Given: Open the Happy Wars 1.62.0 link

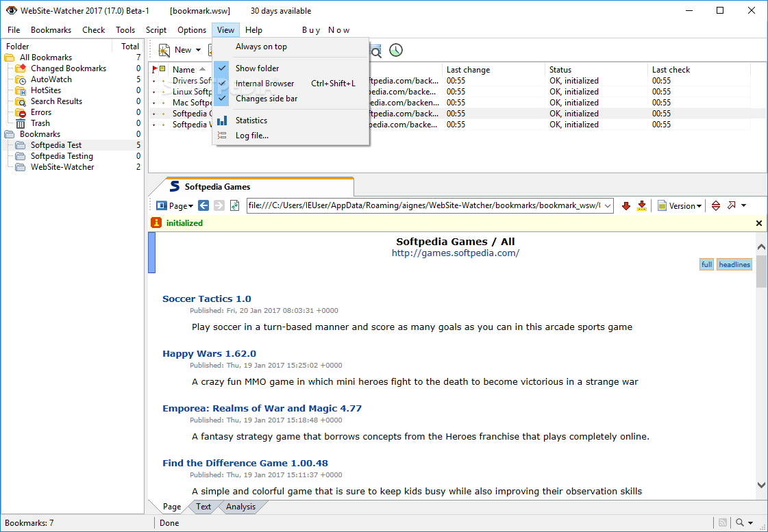Looking at the screenshot, I should (x=209, y=353).
